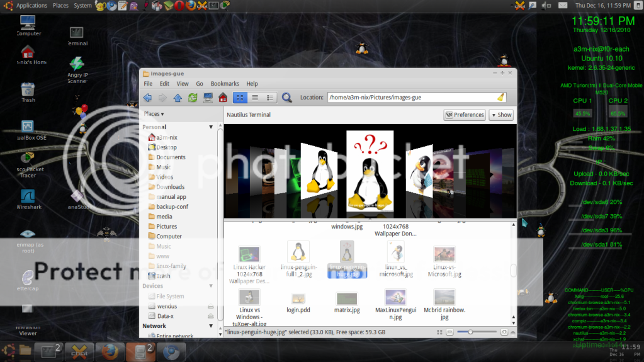The height and width of the screenshot is (362, 644).
Task: Click the center cover flow penguin image
Action: 370,171
